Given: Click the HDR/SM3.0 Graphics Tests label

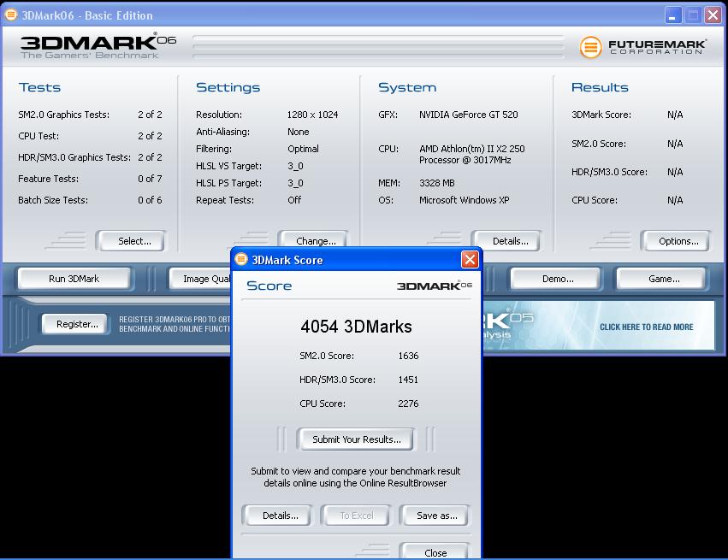Looking at the screenshot, I should pyautogui.click(x=74, y=157).
